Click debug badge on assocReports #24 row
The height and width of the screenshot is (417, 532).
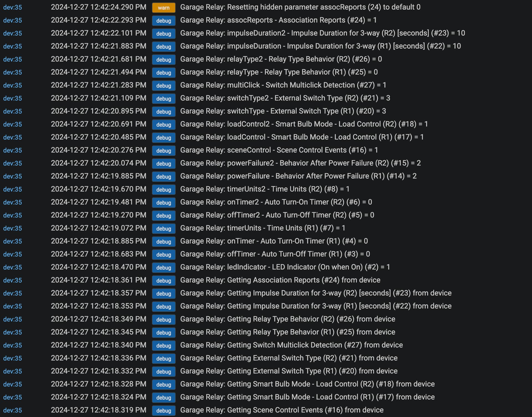tap(163, 20)
